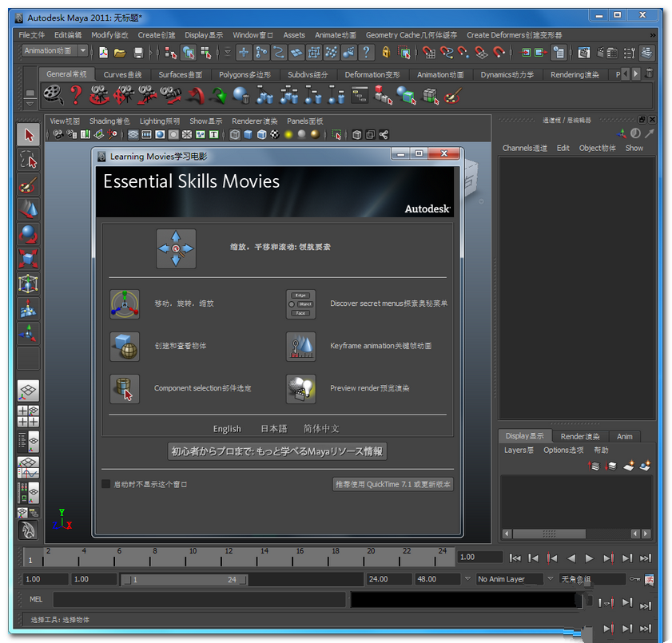Open Discover secret menus movie icon
672x643 pixels.
click(x=301, y=304)
